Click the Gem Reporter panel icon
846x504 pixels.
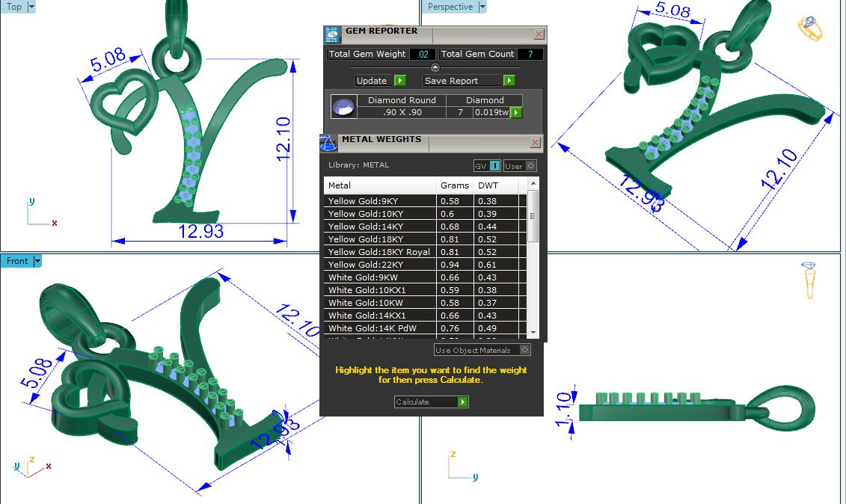[x=332, y=34]
